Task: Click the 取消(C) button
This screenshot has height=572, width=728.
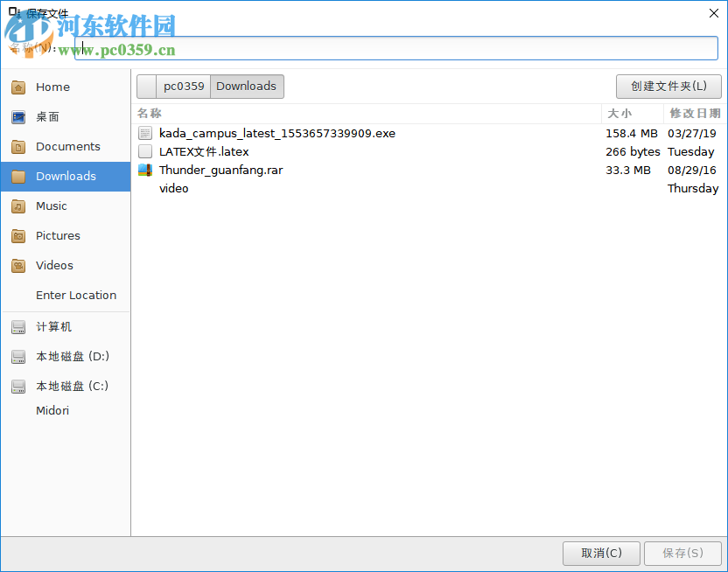Action: click(x=601, y=553)
